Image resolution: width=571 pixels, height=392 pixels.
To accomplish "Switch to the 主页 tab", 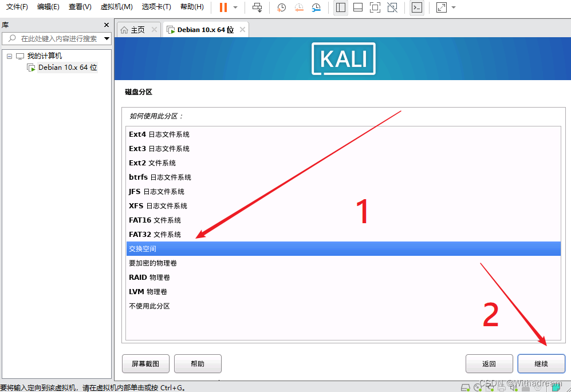I will (137, 30).
